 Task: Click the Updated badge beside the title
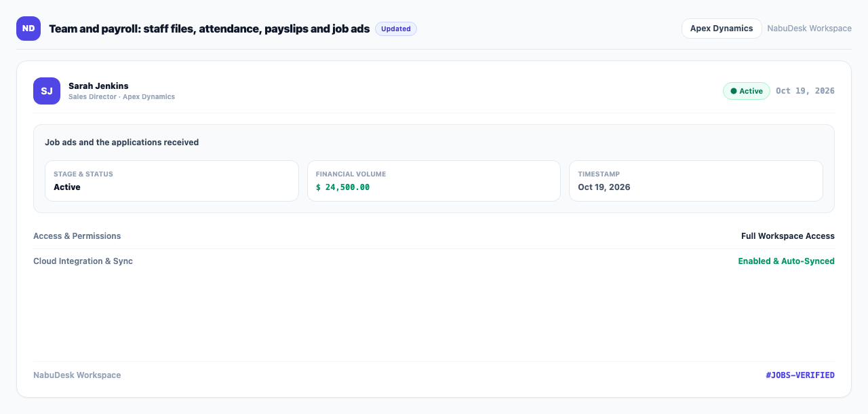pos(396,29)
